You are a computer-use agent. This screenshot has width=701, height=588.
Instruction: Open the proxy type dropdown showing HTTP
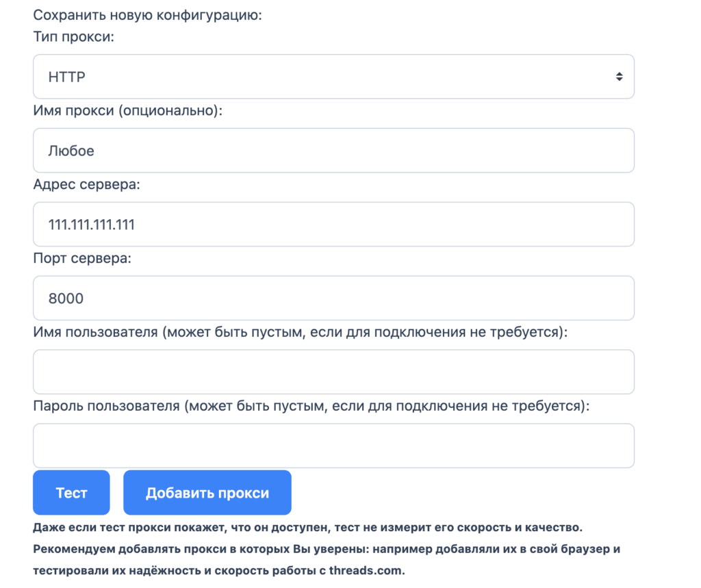pos(333,77)
